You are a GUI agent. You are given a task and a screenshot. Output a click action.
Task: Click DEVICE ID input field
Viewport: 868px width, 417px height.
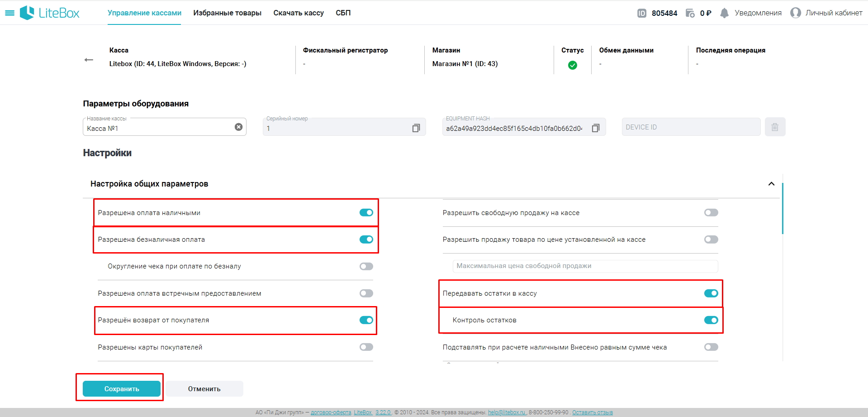[x=691, y=127]
